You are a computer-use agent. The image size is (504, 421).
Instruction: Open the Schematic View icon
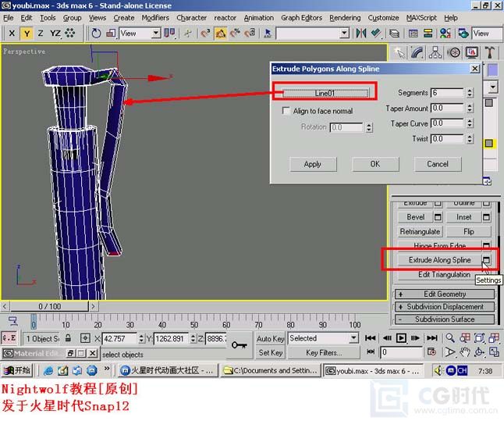click(428, 33)
